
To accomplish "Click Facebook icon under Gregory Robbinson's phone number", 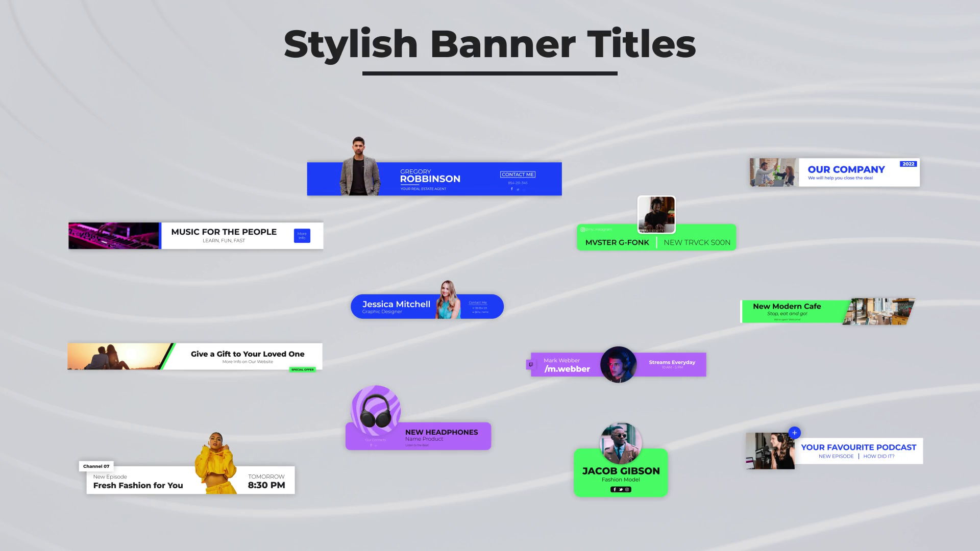I will point(512,189).
